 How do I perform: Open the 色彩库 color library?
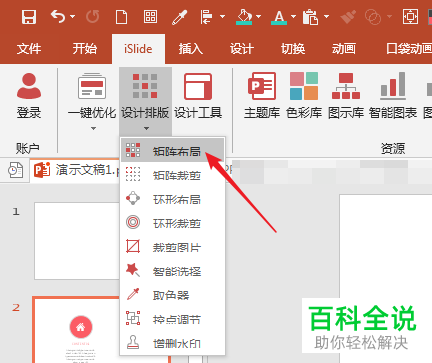tap(304, 96)
